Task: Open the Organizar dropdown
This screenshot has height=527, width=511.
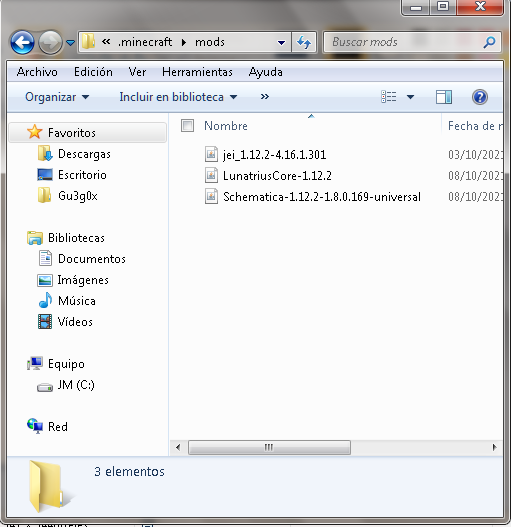Action: point(57,97)
